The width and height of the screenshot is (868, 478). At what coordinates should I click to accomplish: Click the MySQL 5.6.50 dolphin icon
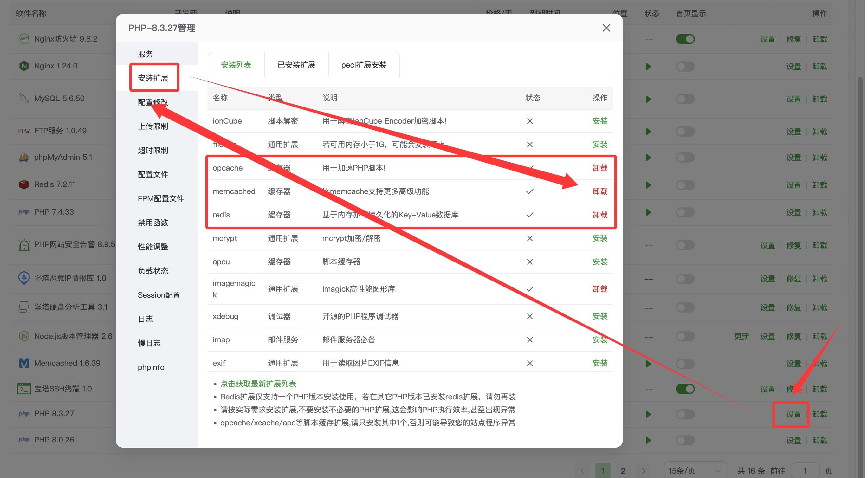point(23,98)
